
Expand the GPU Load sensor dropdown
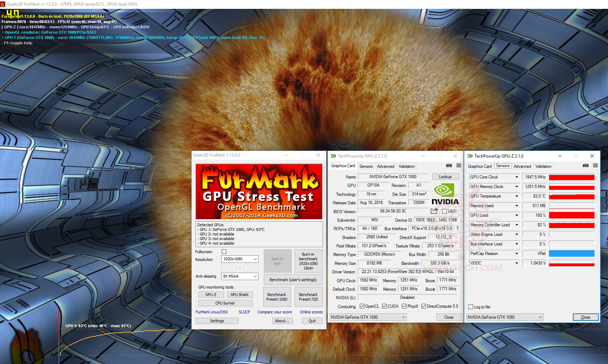tap(517, 215)
